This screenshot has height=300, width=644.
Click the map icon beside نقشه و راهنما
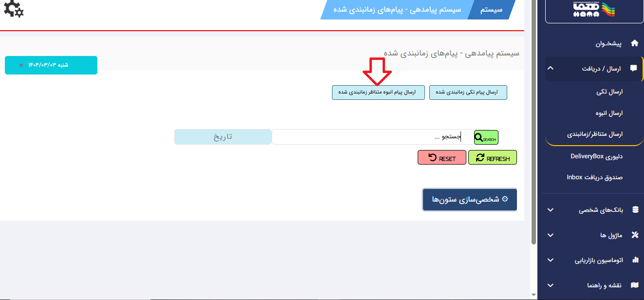coord(635,285)
